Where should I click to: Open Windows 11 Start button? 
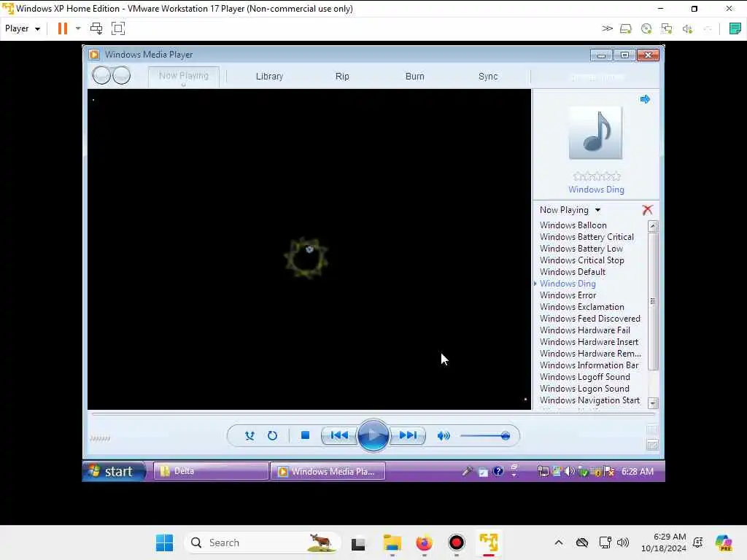tap(165, 542)
